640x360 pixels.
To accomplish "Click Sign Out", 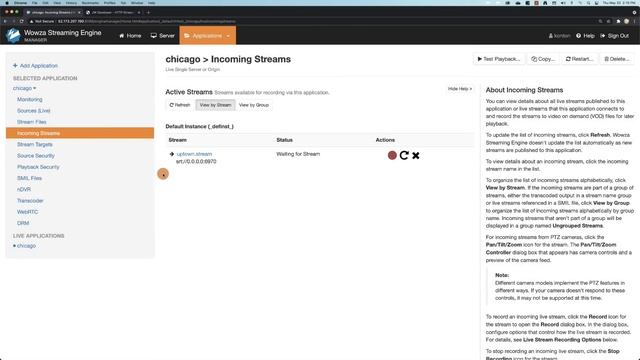I will click(x=614, y=36).
